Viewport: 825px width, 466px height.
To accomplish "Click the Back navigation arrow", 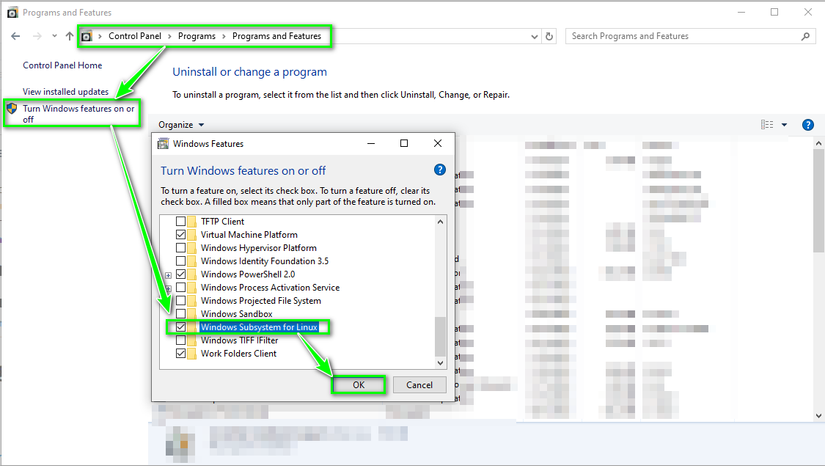I will pyautogui.click(x=15, y=36).
